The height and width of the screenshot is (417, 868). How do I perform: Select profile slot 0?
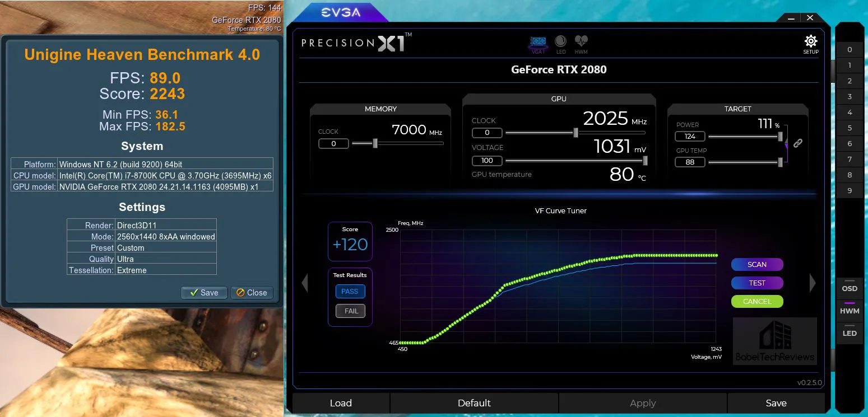[850, 50]
